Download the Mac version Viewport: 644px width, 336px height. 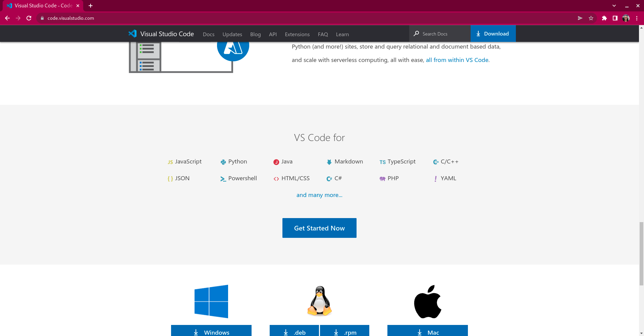[x=428, y=331]
